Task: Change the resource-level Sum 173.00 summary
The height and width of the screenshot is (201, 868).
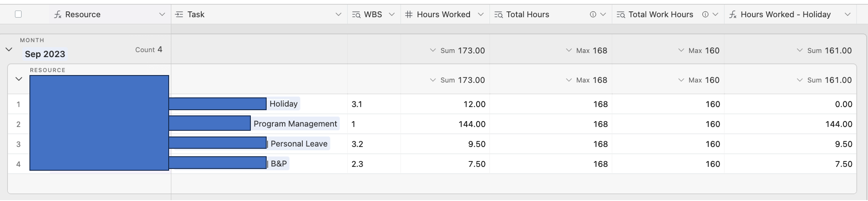Action: pos(457,80)
